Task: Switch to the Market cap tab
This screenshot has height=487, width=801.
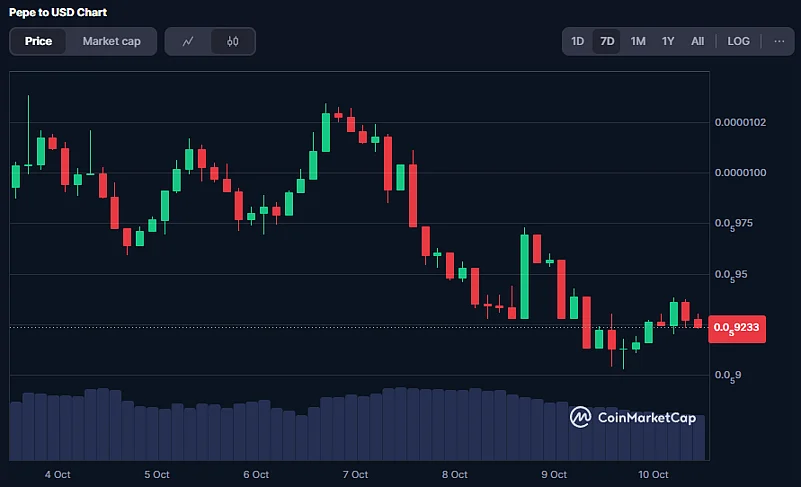Action: (x=111, y=41)
